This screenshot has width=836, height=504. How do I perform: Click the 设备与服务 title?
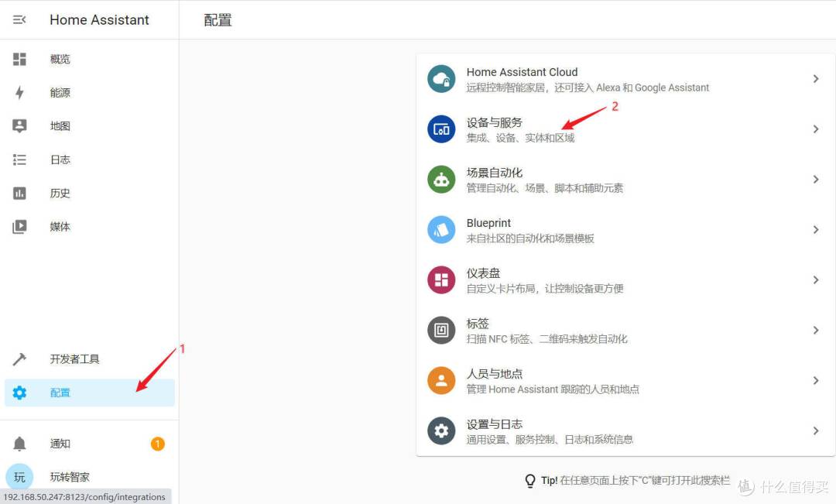pyautogui.click(x=494, y=122)
